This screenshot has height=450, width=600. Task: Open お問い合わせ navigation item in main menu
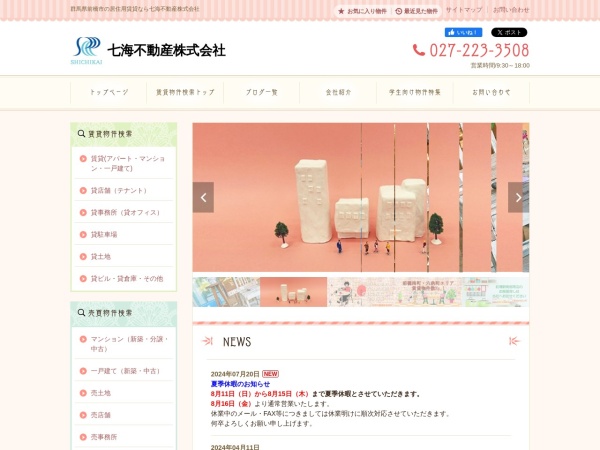[x=491, y=92]
